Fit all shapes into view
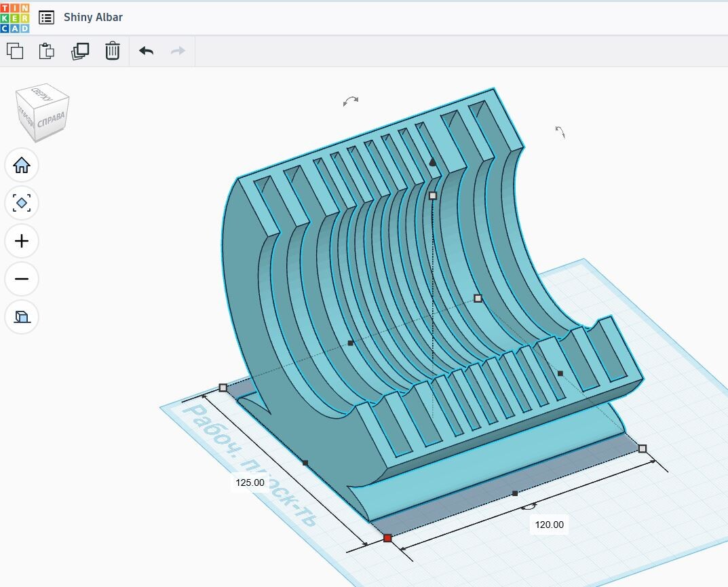This screenshot has height=587, width=728. tap(22, 203)
